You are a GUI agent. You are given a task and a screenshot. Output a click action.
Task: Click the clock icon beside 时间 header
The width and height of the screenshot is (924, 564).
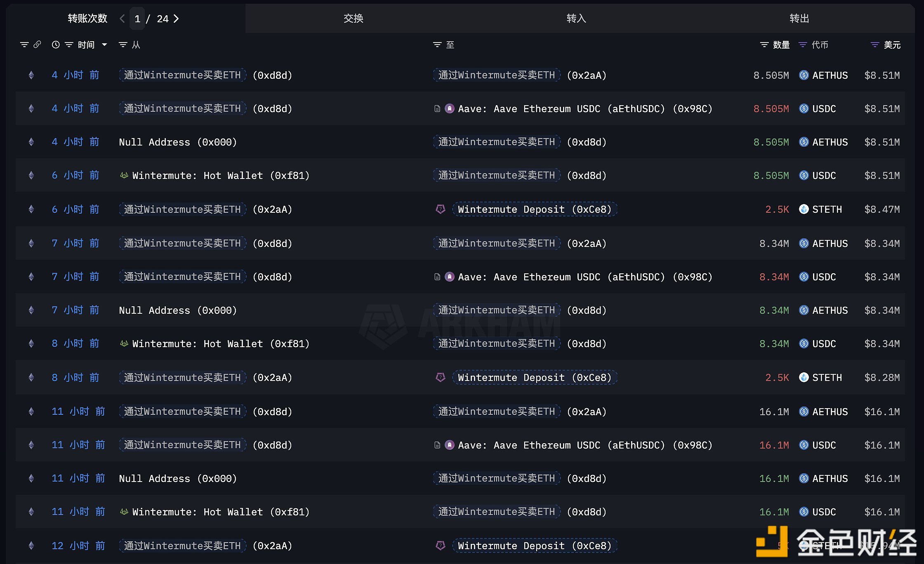tap(56, 45)
